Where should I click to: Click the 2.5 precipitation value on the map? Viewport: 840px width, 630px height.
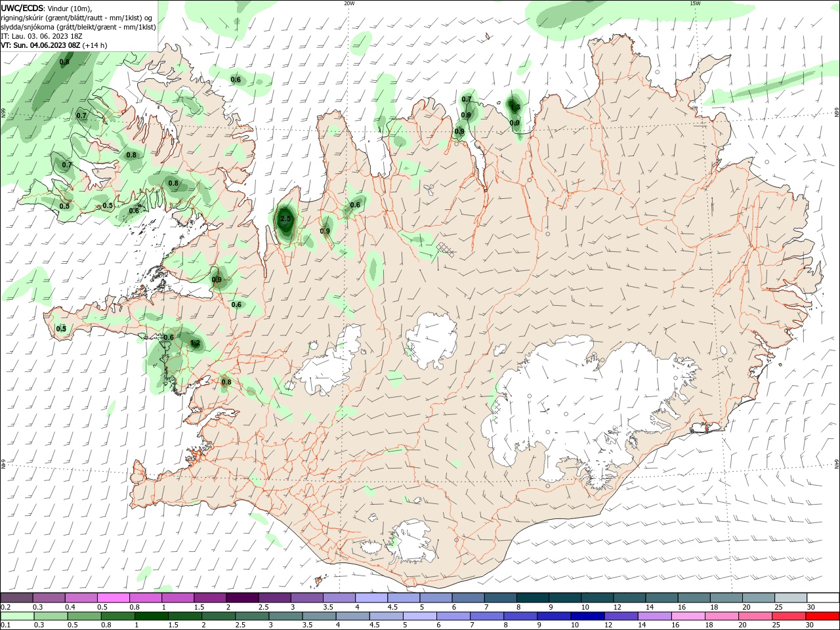click(285, 219)
